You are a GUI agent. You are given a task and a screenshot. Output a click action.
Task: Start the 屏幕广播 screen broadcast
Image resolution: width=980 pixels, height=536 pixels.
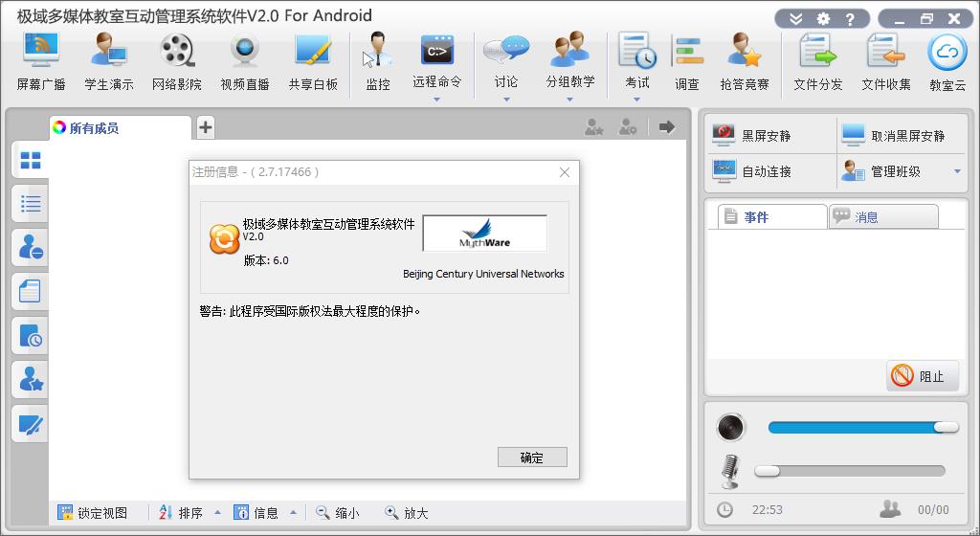click(41, 62)
